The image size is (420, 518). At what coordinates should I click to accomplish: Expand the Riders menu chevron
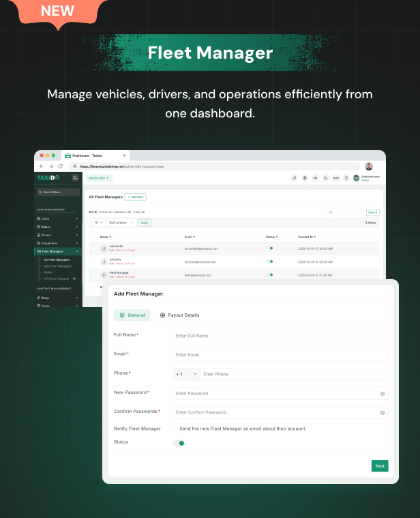(77, 227)
